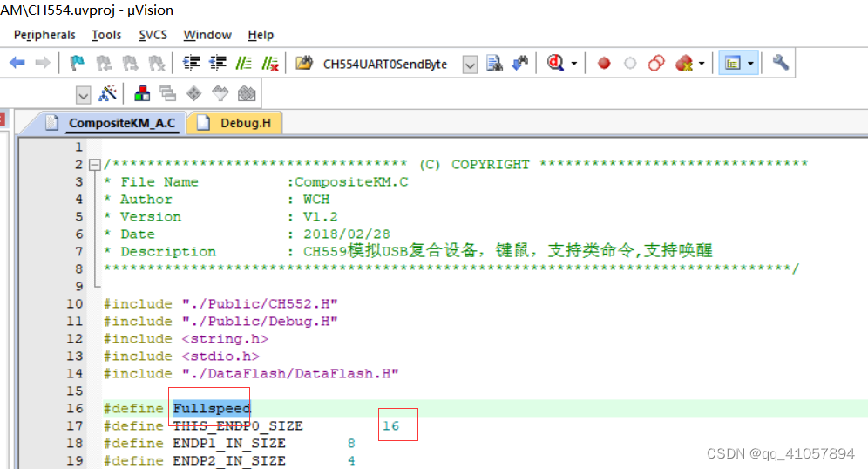Image resolution: width=868 pixels, height=469 pixels.
Task: Open the kill breakpoints dropdown arrow
Action: [702, 64]
